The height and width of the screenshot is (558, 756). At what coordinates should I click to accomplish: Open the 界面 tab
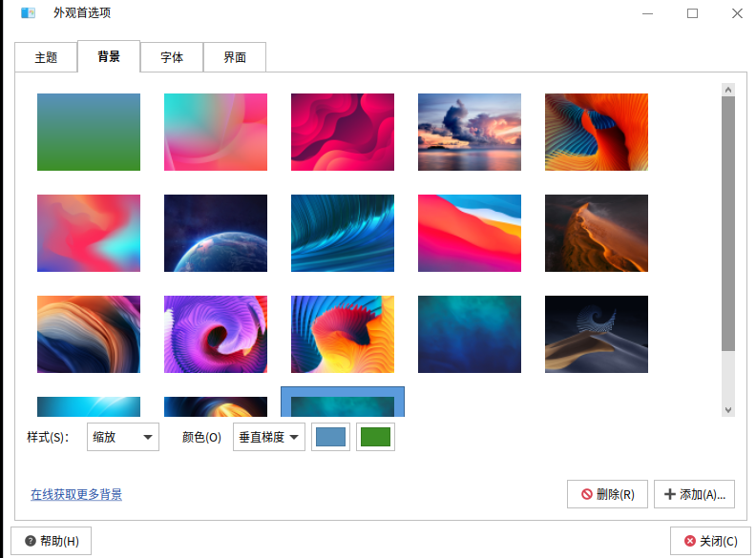(x=235, y=57)
